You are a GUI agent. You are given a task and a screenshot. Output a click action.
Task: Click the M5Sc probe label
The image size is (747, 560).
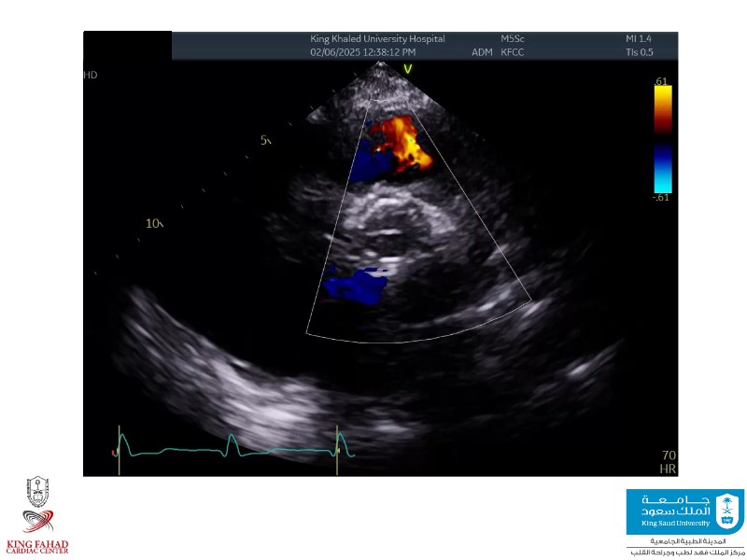514,39
